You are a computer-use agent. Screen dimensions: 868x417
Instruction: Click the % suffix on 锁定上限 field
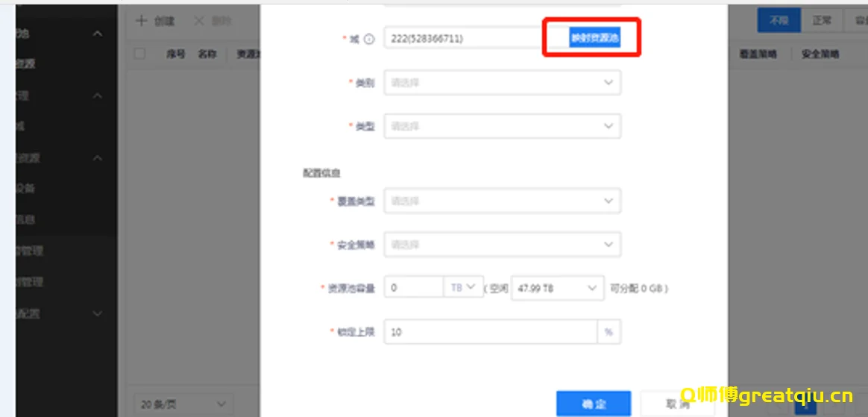click(608, 332)
